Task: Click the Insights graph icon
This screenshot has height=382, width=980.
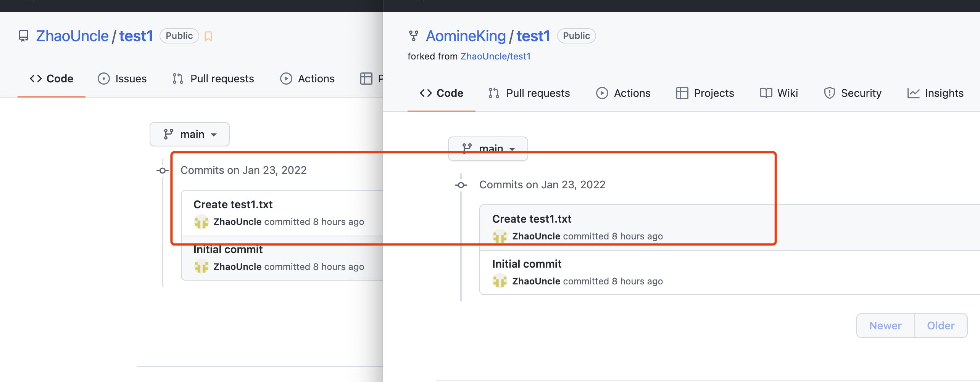Action: pos(913,93)
